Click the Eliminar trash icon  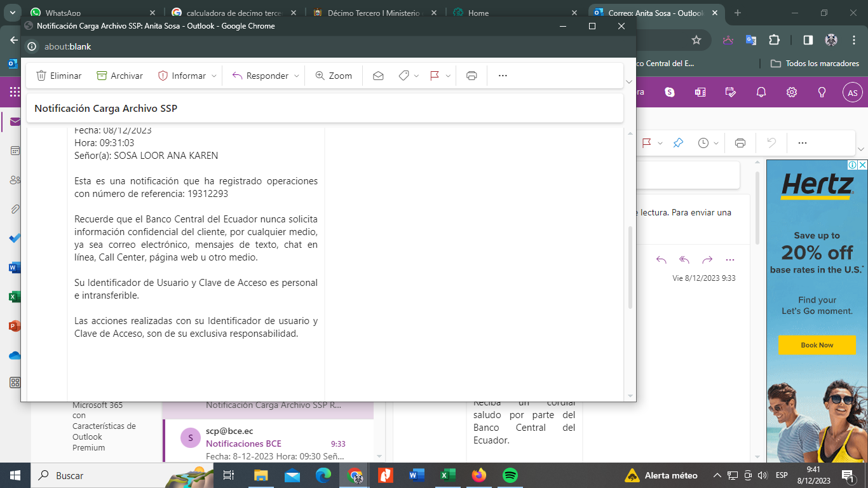(x=41, y=76)
